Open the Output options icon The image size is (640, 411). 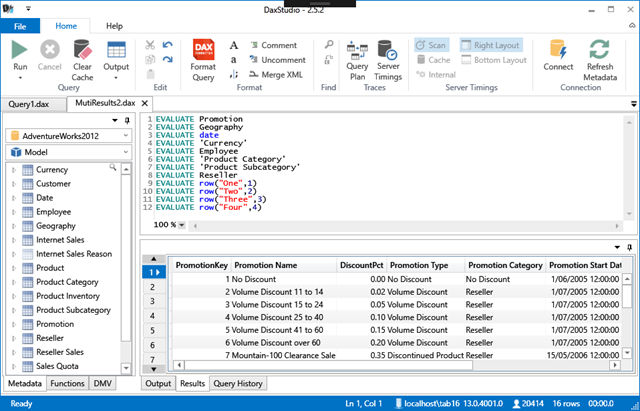[x=116, y=49]
